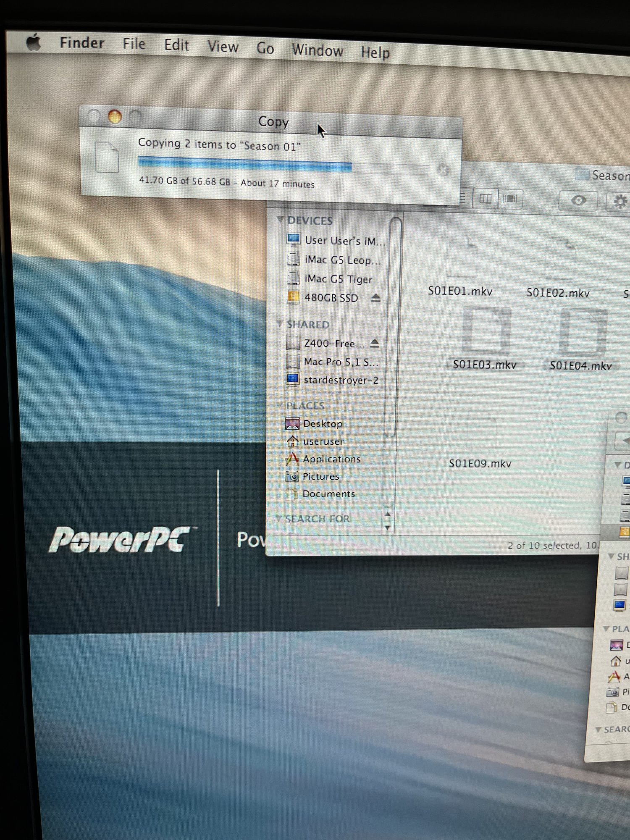
Task: Open the Go menu
Action: click(265, 48)
